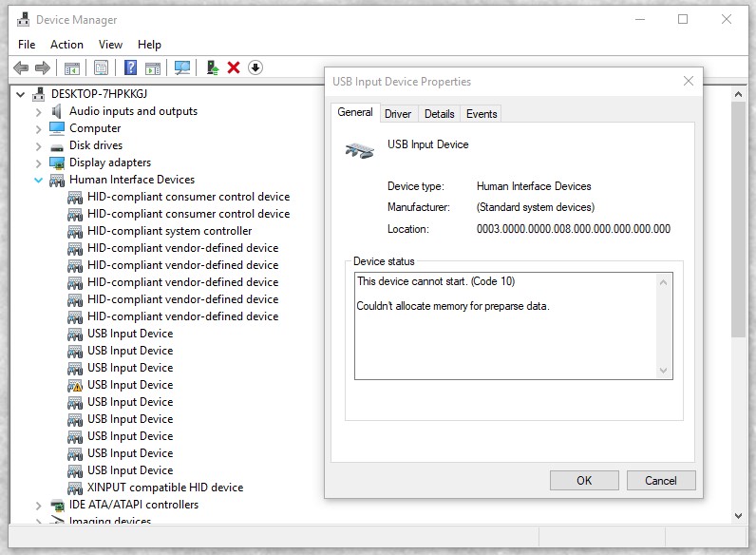The width and height of the screenshot is (756, 555).
Task: Click the Computer monitor icon in tree
Action: (57, 128)
